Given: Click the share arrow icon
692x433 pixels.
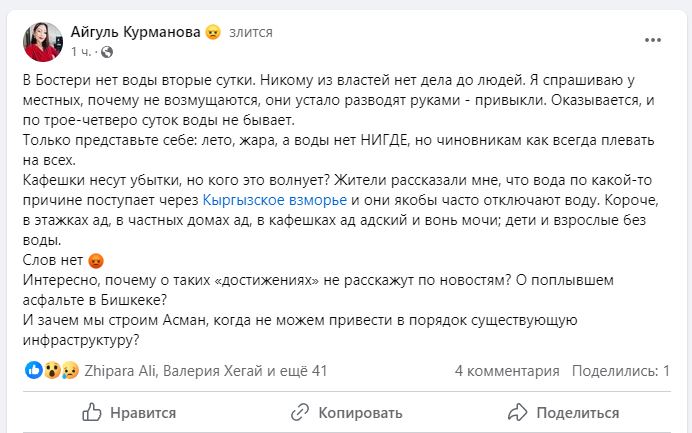Looking at the screenshot, I should [x=517, y=411].
